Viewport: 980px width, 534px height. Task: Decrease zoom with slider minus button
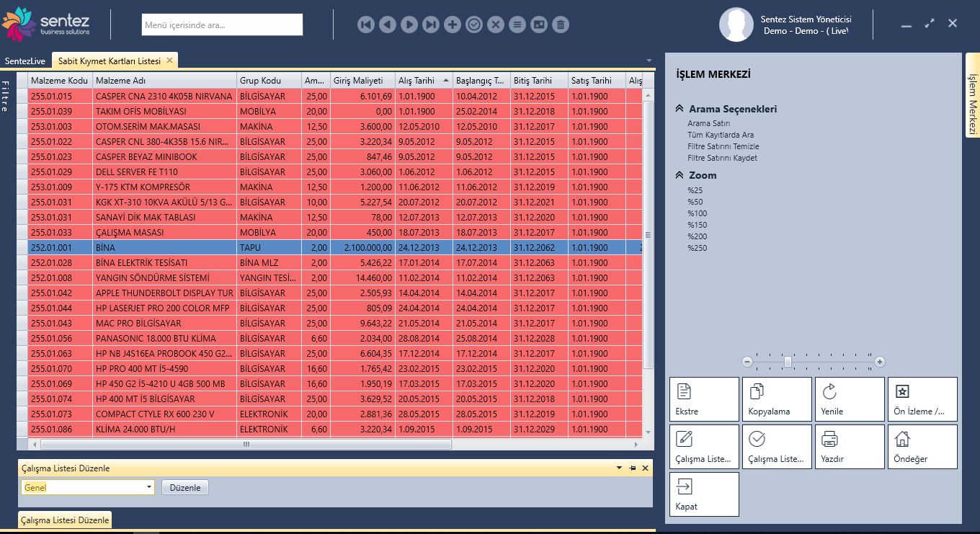pyautogui.click(x=747, y=362)
